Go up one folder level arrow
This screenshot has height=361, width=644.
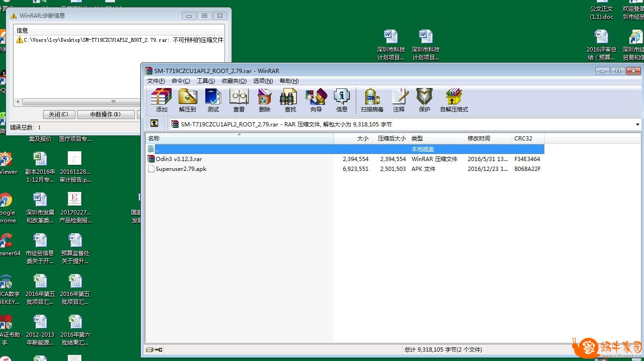point(154,124)
